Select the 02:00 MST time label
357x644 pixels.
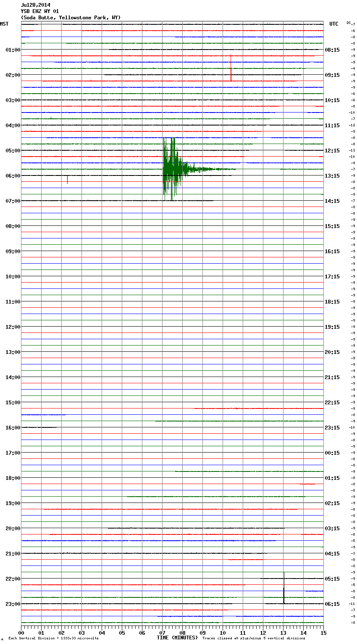[x=13, y=75]
